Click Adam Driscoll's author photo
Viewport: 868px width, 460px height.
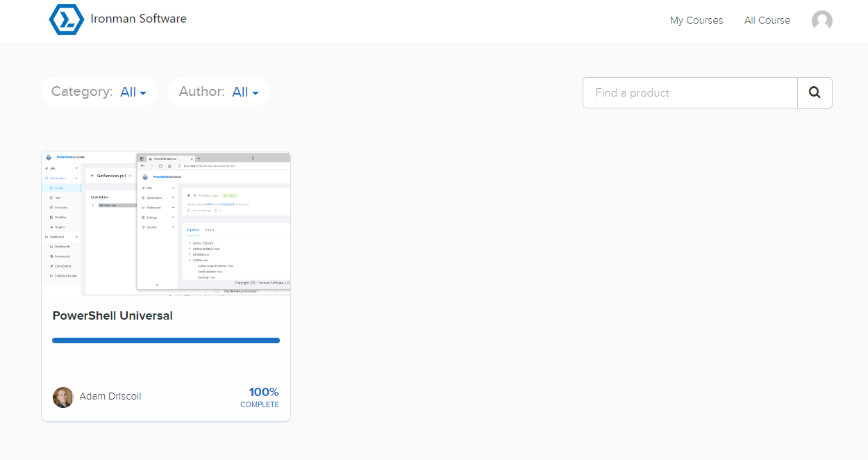coord(63,397)
